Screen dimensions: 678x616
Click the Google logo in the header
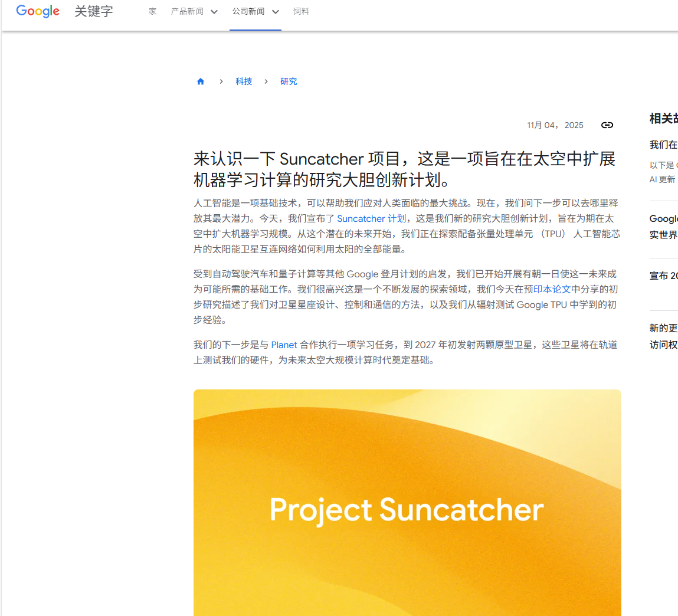tap(38, 11)
